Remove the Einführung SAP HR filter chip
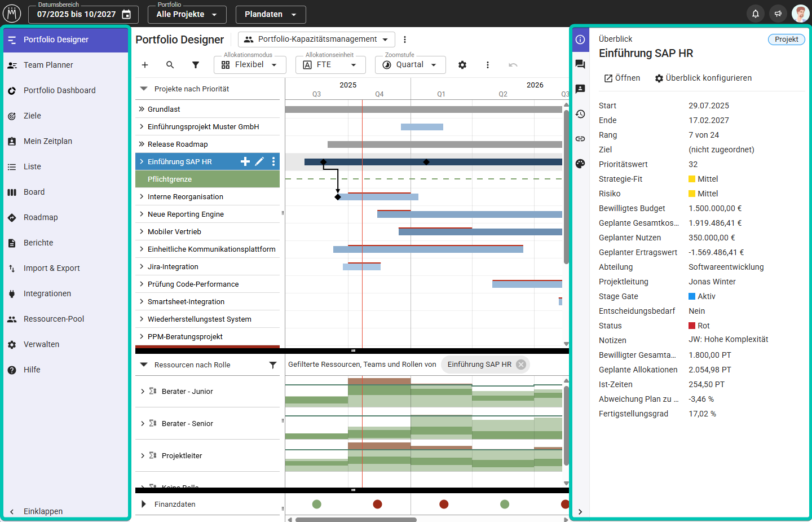The height and width of the screenshot is (522, 812). tap(521, 365)
